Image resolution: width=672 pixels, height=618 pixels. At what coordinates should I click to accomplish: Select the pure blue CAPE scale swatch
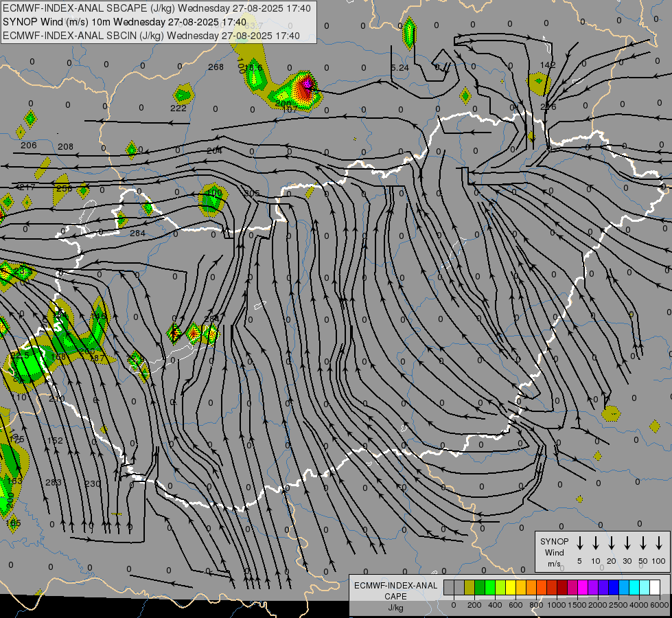pos(613,588)
